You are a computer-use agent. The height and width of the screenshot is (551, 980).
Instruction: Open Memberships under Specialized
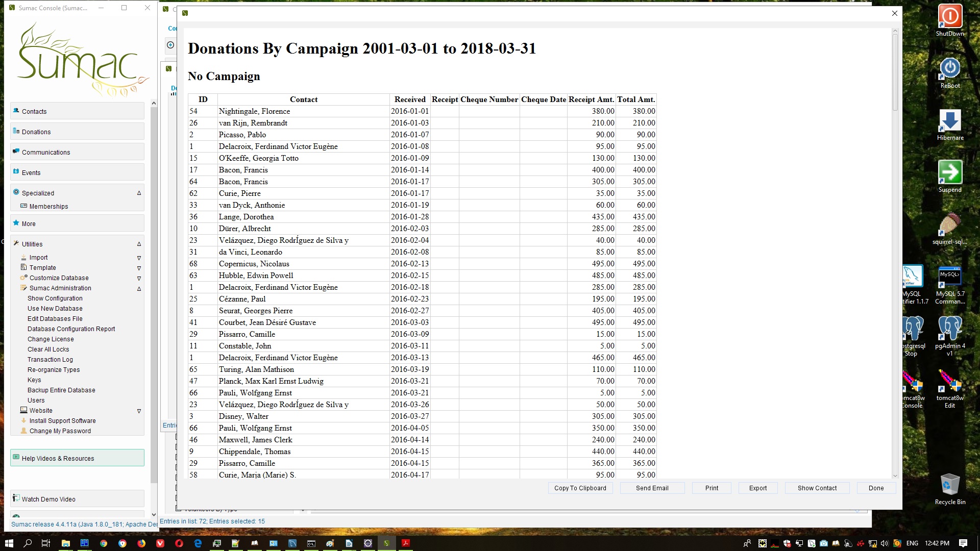[48, 206]
